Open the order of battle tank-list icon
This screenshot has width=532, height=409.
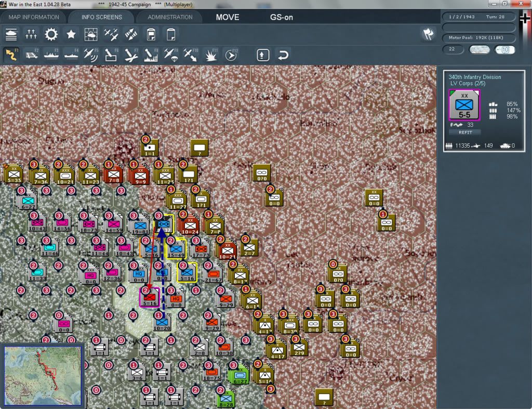(11, 34)
